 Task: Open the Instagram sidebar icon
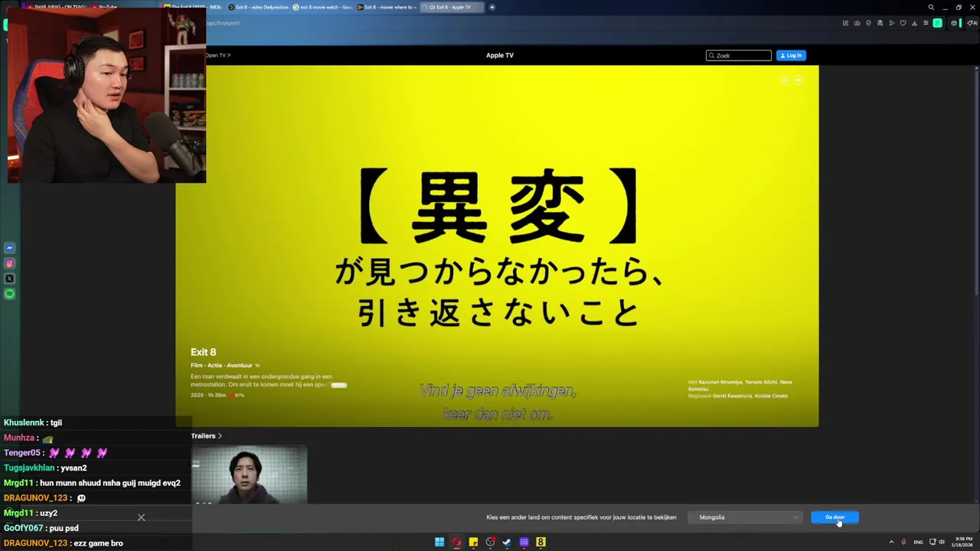click(x=10, y=263)
